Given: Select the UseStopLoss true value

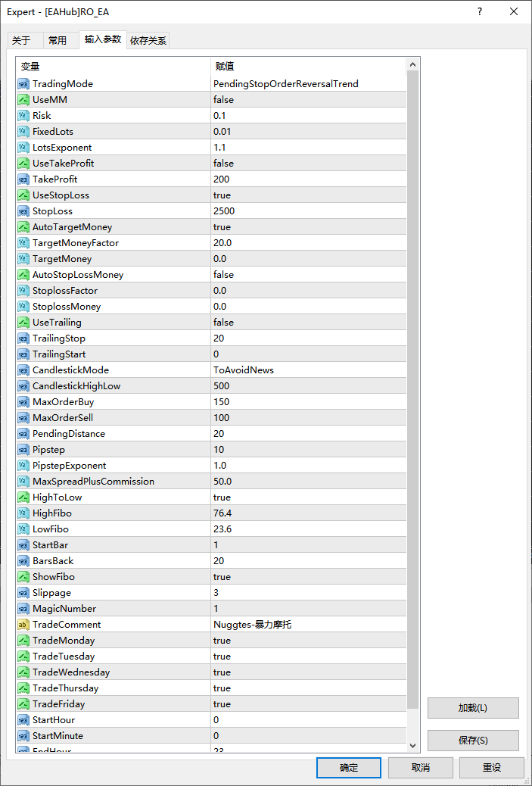Looking at the screenshot, I should 222,195.
